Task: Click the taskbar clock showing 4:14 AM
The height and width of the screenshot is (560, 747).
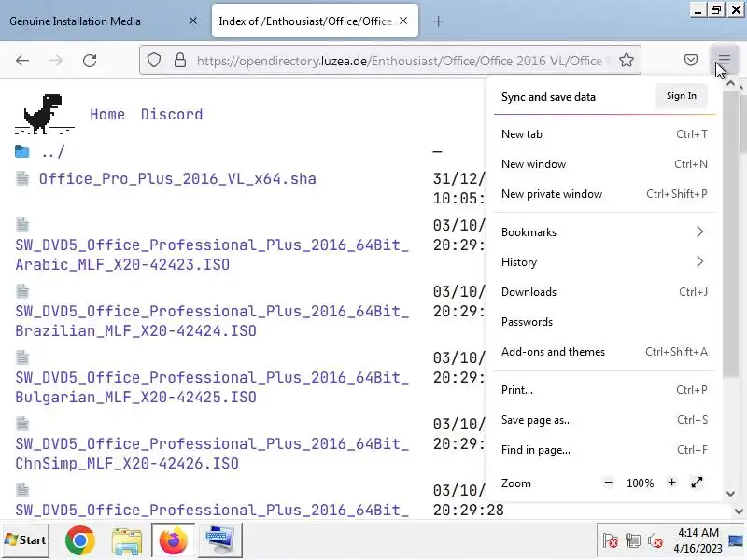Action: [698, 540]
